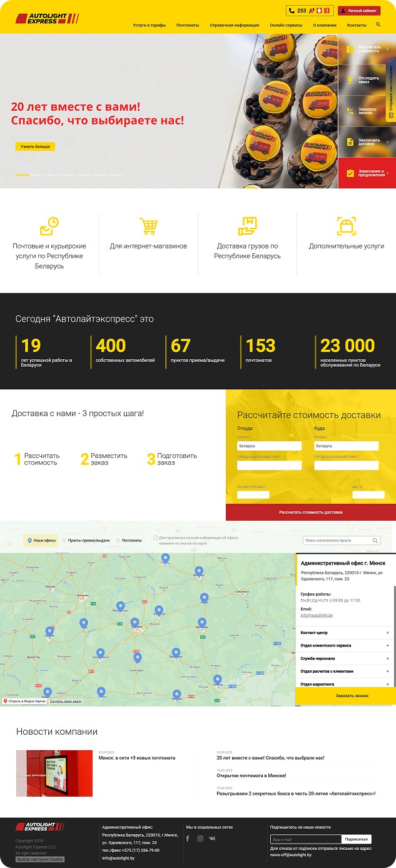Screen dimensions: 396x868
Task: Open Почтовые и курьерские услуги link
Action: (x=49, y=256)
